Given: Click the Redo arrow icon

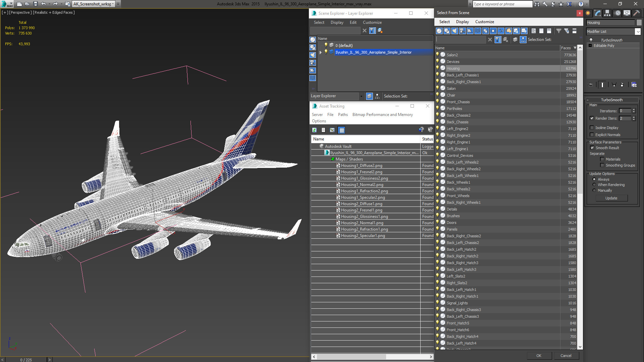Looking at the screenshot, I should [x=55, y=4].
